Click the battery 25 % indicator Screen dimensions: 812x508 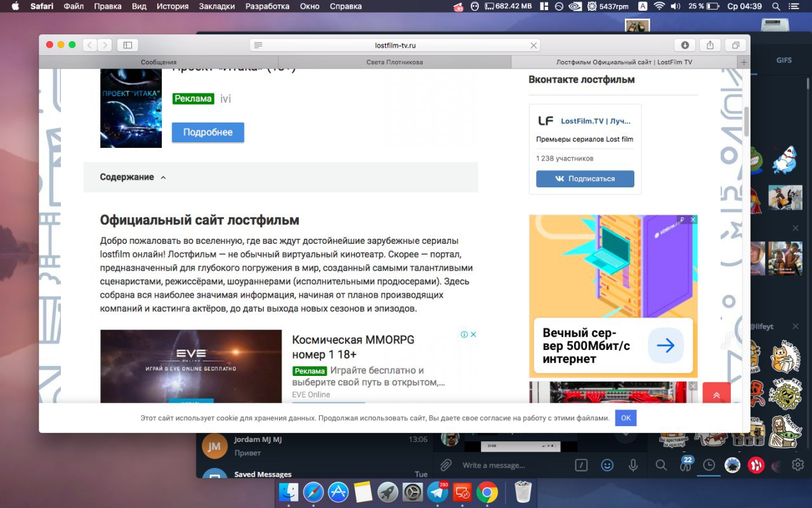703,6
